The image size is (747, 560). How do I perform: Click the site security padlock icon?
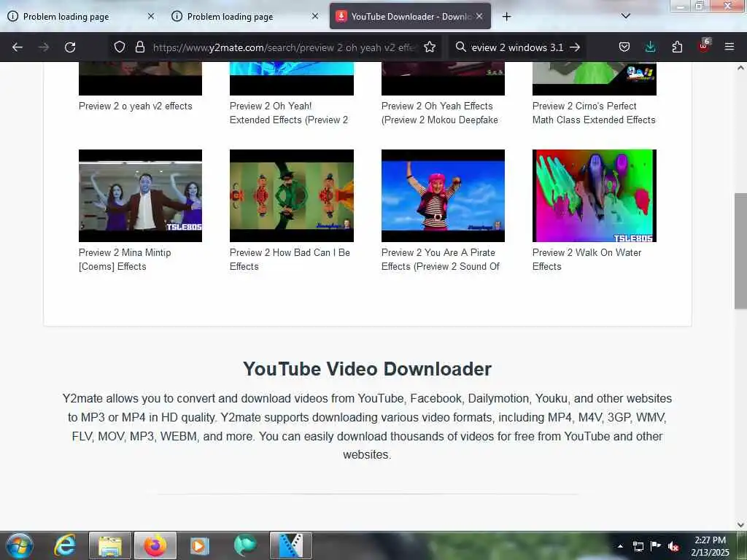point(139,47)
